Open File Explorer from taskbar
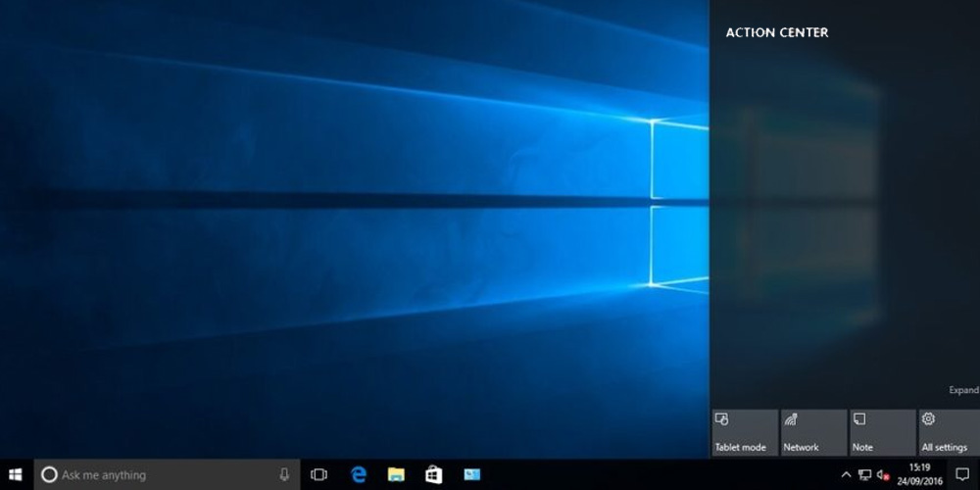The width and height of the screenshot is (980, 490). [x=396, y=475]
